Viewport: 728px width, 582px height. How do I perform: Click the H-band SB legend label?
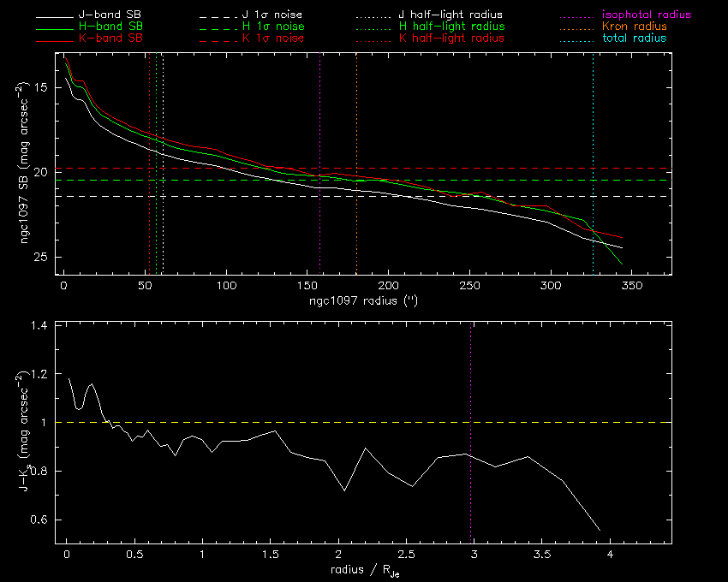[x=111, y=27]
